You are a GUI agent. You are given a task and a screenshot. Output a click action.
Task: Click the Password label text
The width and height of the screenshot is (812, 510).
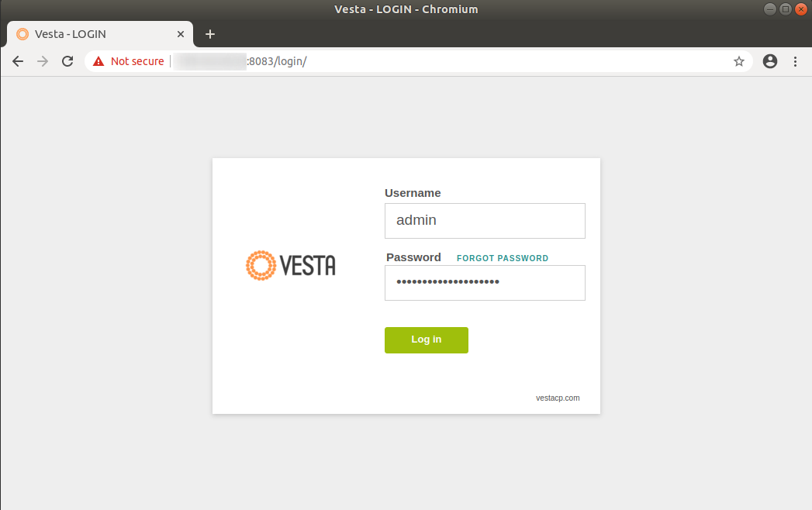(x=413, y=257)
